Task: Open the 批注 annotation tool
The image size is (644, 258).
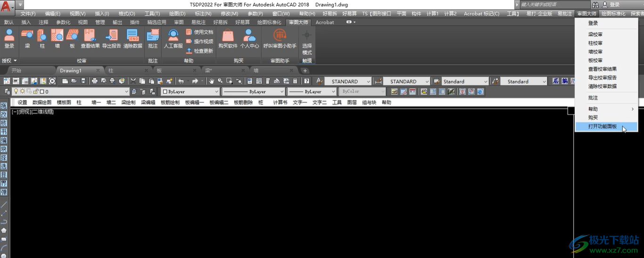Action: coord(153,39)
